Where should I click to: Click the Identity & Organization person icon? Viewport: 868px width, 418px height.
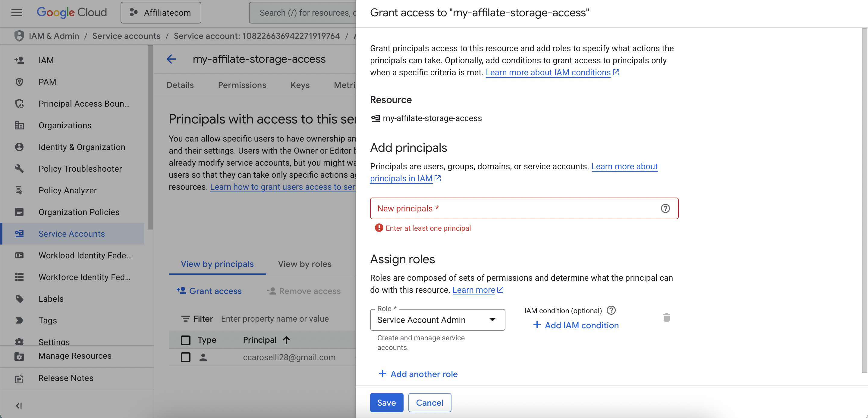(x=19, y=147)
